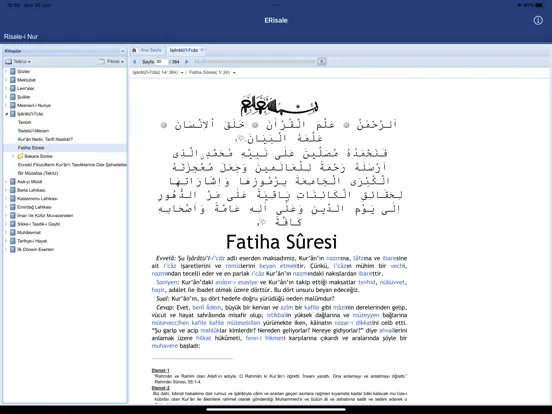Expand the Bakara Sûresi subtree
552x414 pixels.
[x=13, y=156]
